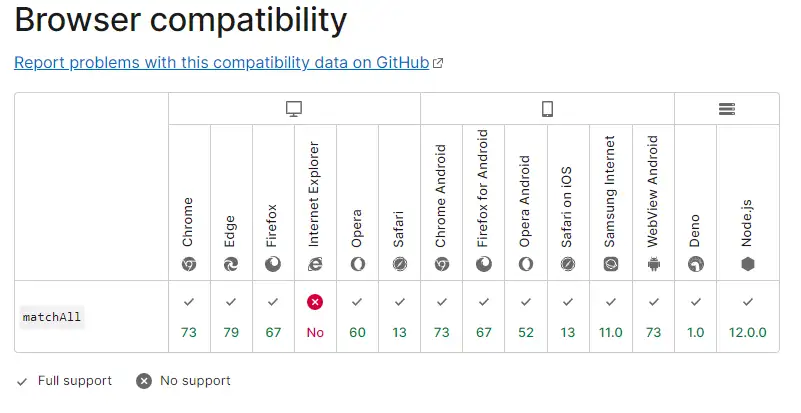
Task: Click the Edge browser logo icon
Action: coord(231,264)
